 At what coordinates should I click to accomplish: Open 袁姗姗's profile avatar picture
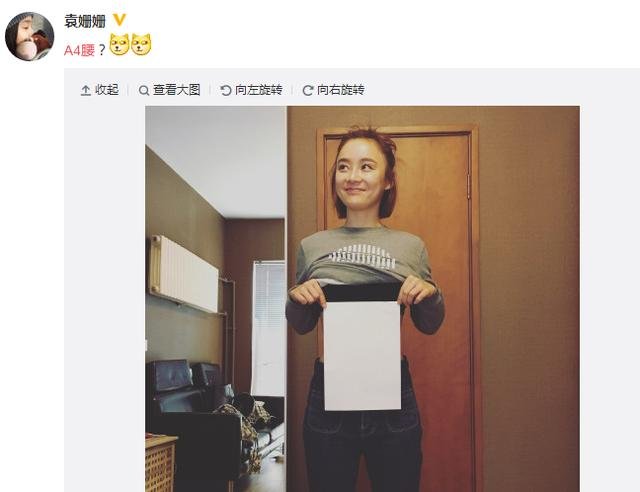coord(29,36)
